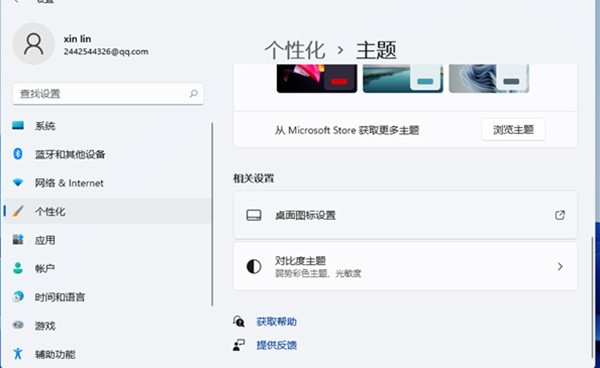The height and width of the screenshot is (368, 600).
Task: Click the 主题 page title
Action: [x=376, y=50]
